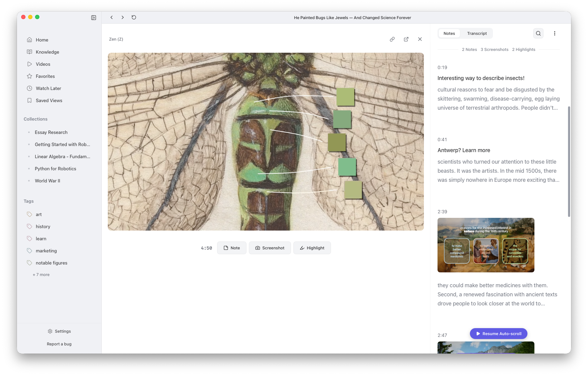Image resolution: width=588 pixels, height=376 pixels.
Task: Click the reload icon
Action: [134, 18]
